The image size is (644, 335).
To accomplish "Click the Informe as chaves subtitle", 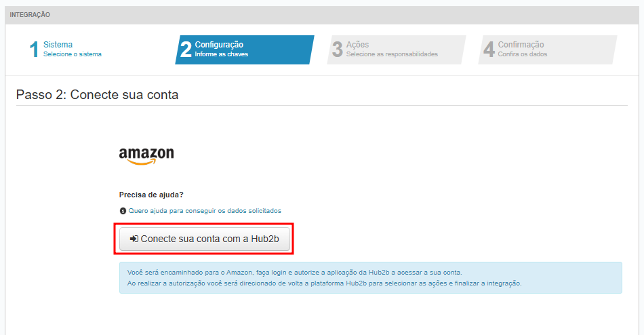I will click(x=222, y=54).
